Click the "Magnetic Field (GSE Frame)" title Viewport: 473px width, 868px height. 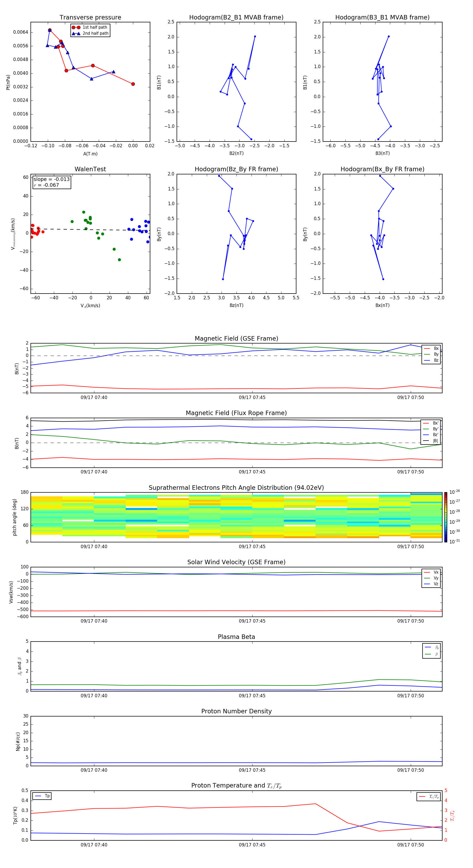(x=236, y=339)
